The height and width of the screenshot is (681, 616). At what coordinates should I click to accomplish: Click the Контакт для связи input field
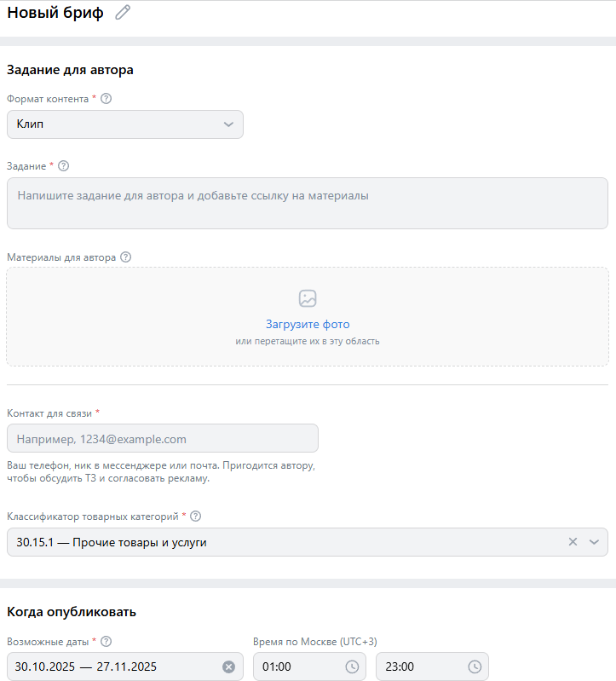point(163,438)
